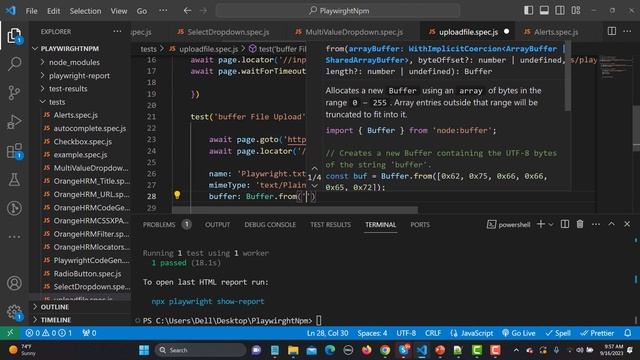Open the remote window indicator
This screenshot has width=640, height=360.
coord(10,333)
